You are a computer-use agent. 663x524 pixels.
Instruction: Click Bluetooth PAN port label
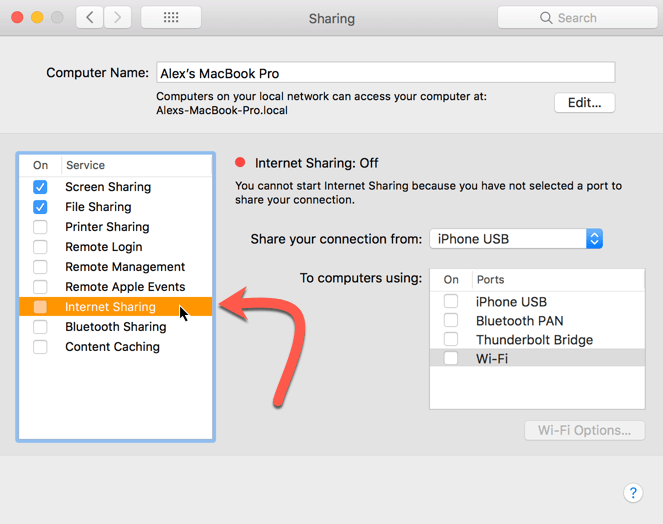520,321
